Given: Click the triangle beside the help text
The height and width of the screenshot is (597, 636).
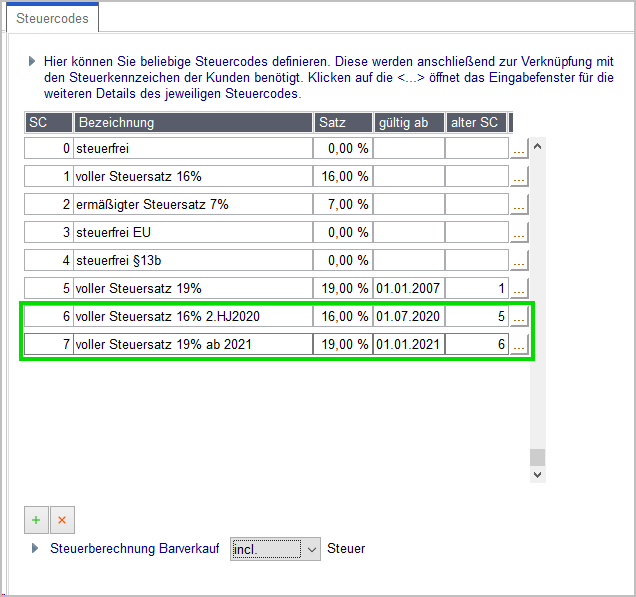Looking at the screenshot, I should point(32,62).
